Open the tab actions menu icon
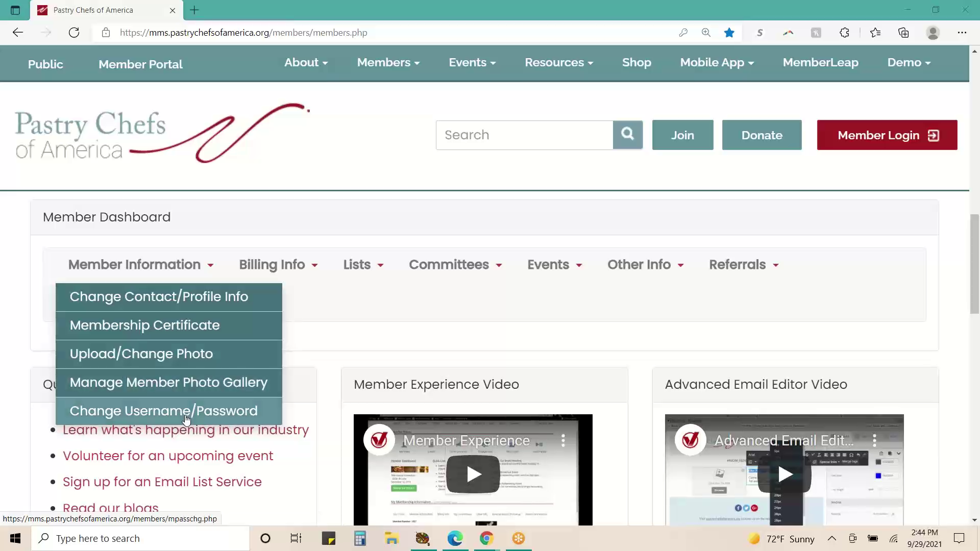The width and height of the screenshot is (980, 551). coord(15,10)
